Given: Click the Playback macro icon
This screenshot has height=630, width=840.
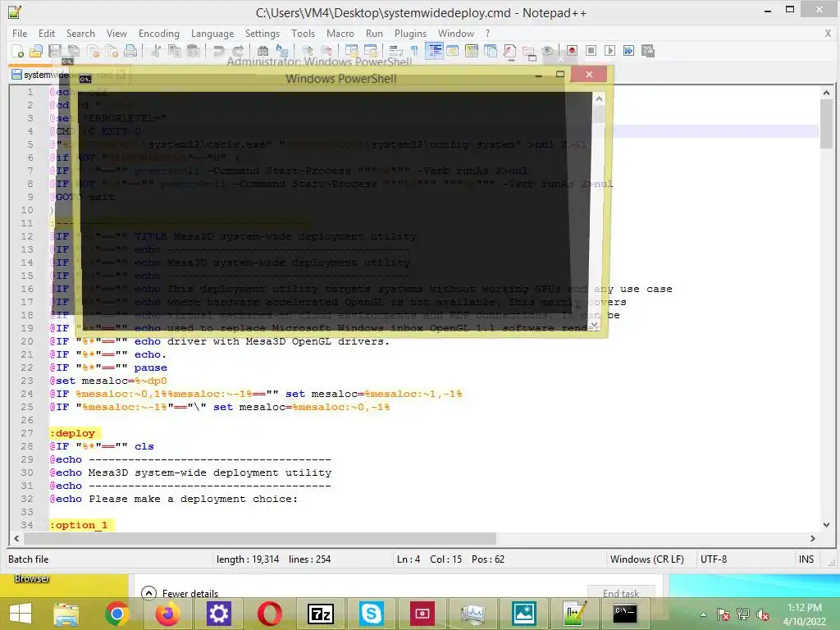Looking at the screenshot, I should tap(609, 51).
